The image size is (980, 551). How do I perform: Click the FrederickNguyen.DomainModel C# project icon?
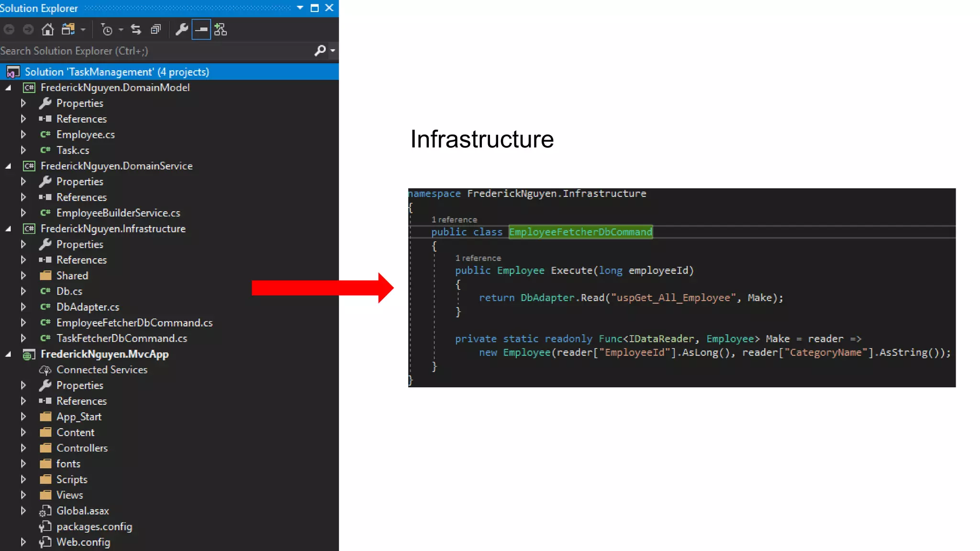coord(29,88)
